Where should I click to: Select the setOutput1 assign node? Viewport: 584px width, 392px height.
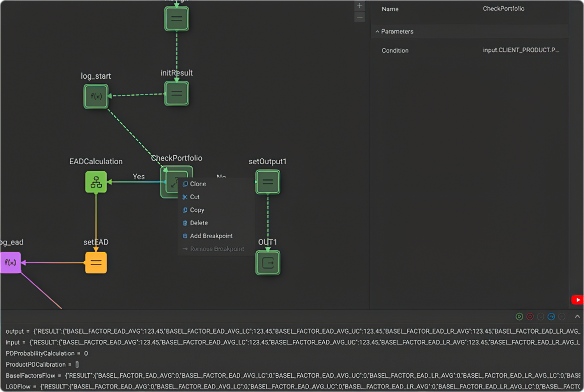tap(268, 182)
